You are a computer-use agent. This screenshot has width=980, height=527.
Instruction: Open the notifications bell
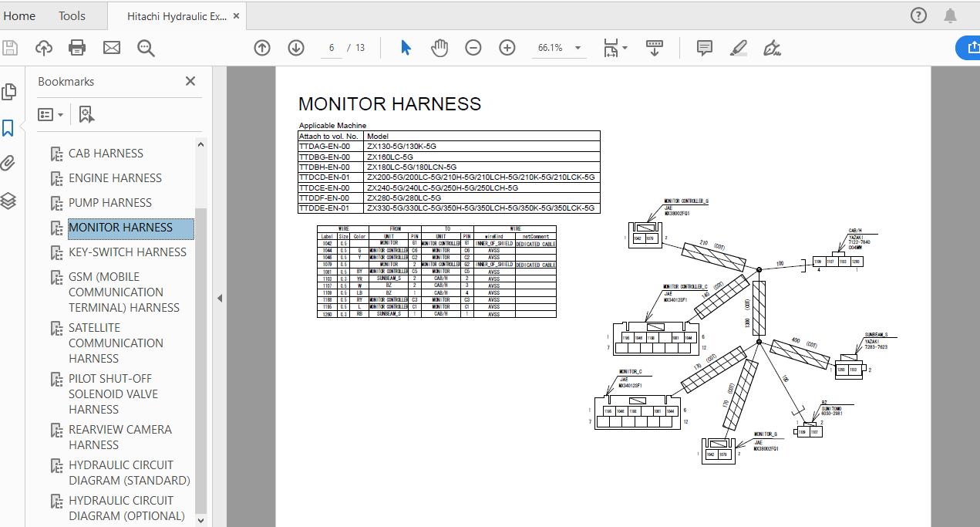950,15
